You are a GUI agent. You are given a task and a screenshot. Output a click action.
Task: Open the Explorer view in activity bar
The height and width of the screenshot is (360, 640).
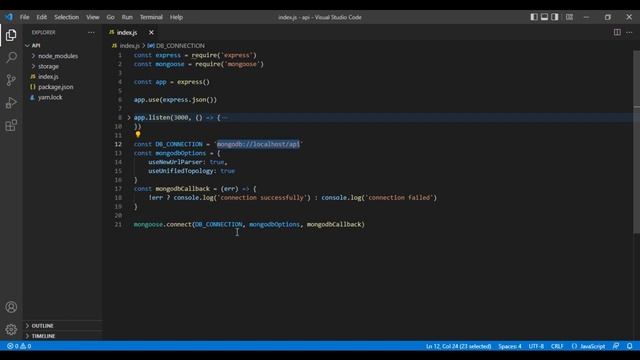[x=11, y=35]
